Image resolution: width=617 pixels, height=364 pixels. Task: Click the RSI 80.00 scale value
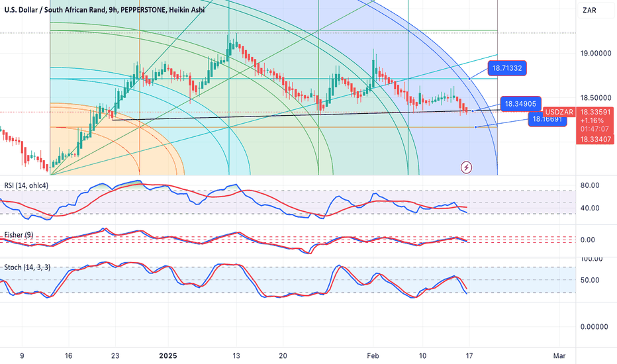(590, 185)
